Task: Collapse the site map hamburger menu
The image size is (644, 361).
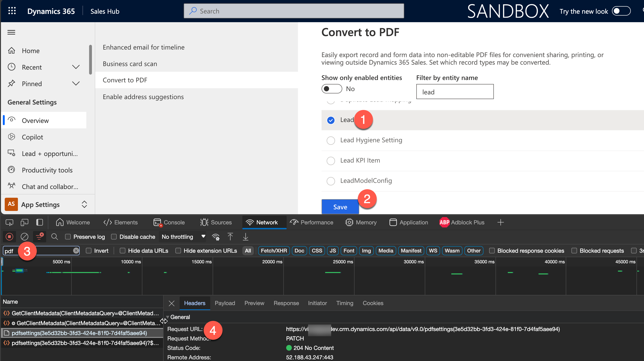Action: (x=11, y=32)
